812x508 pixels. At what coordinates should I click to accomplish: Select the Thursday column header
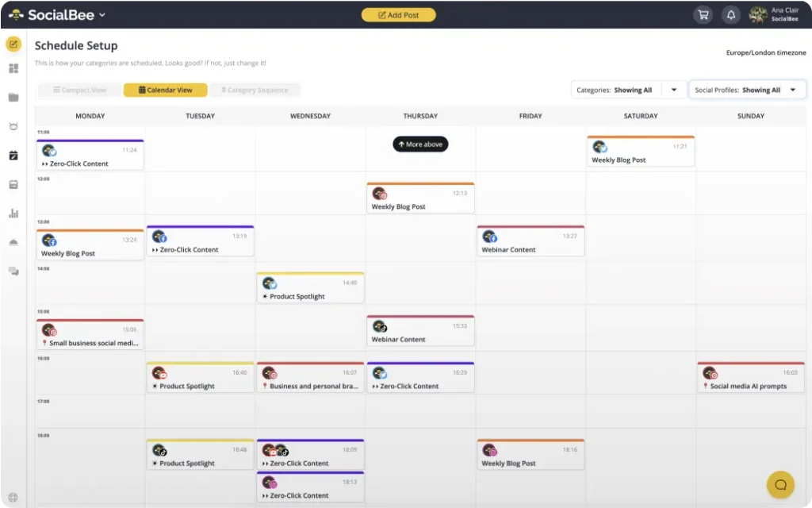pos(420,116)
